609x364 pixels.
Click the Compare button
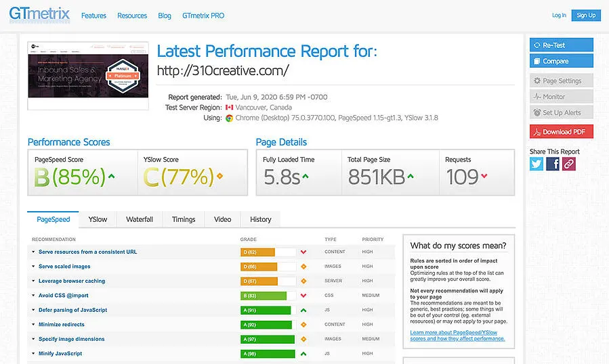tap(561, 61)
